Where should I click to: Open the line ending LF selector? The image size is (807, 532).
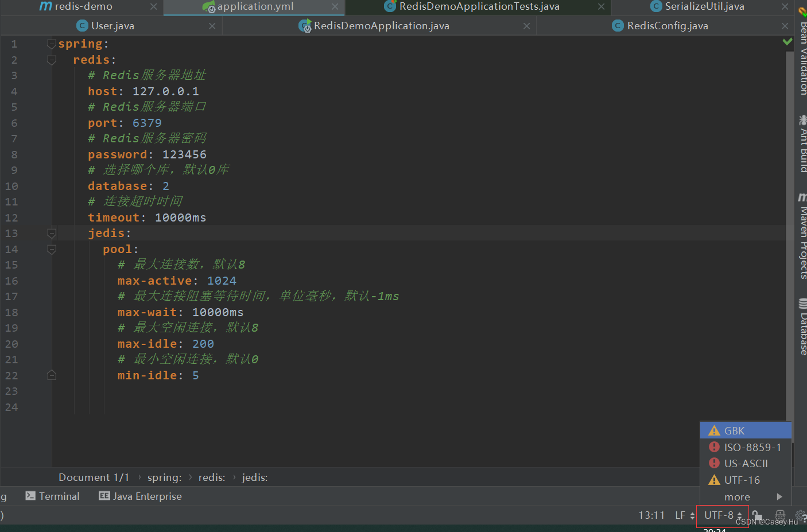683,515
